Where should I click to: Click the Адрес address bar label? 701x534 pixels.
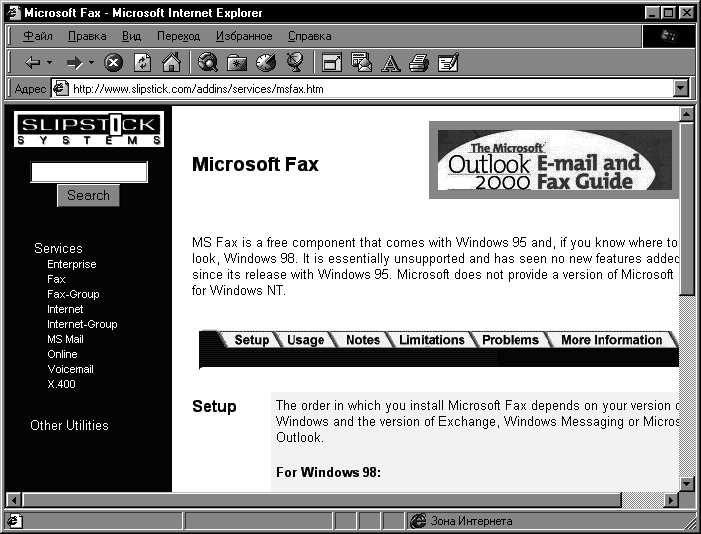pyautogui.click(x=30, y=89)
